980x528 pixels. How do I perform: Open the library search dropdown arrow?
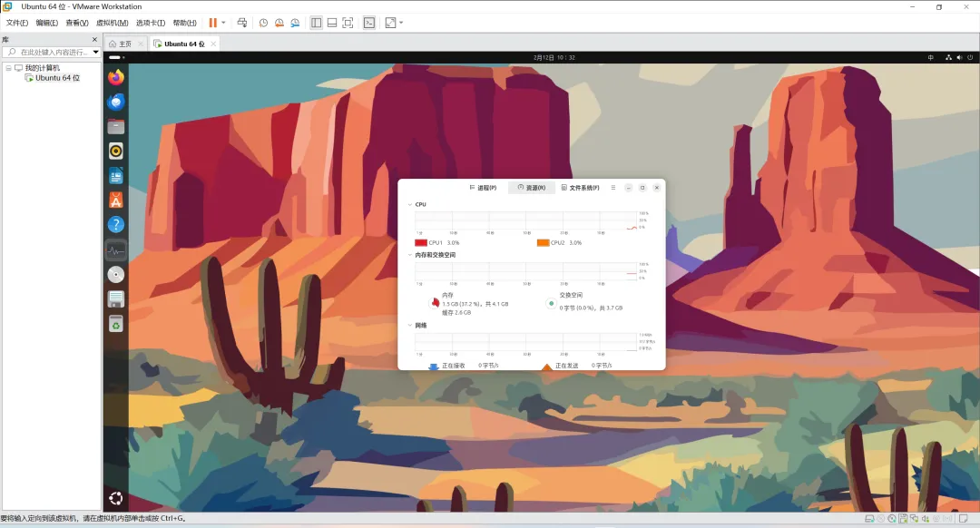click(95, 52)
